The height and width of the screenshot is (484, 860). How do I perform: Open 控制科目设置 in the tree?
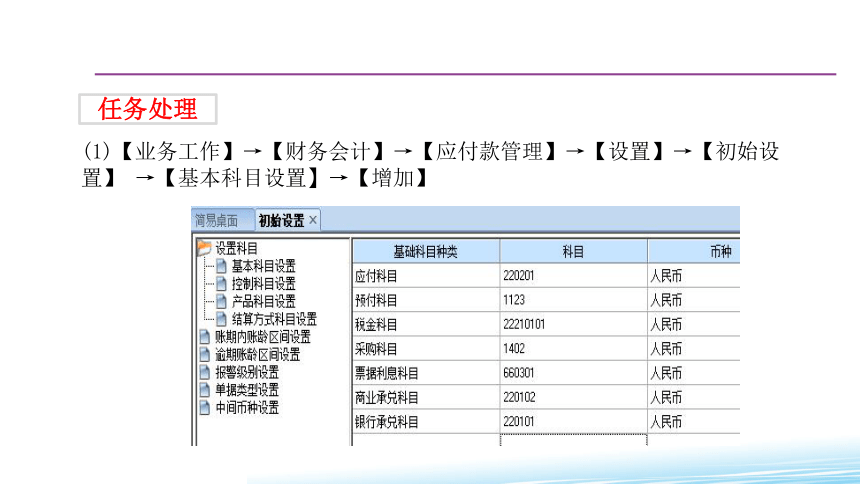point(263,284)
